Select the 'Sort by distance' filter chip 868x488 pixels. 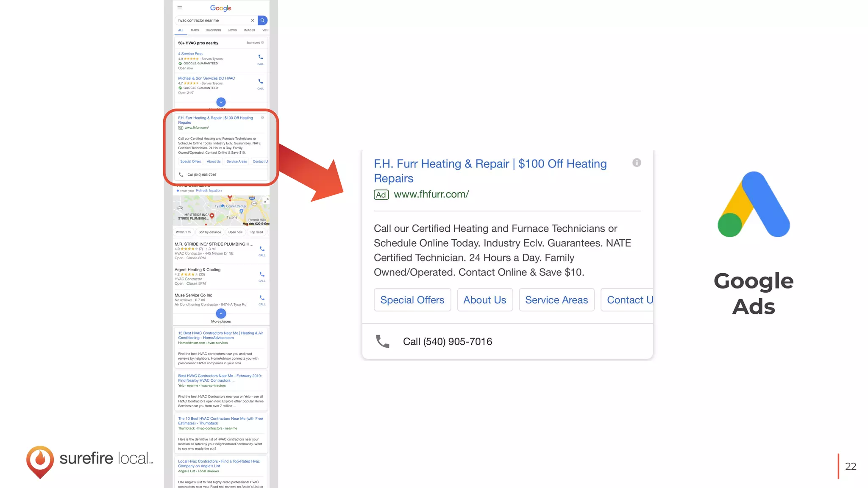[x=210, y=232]
